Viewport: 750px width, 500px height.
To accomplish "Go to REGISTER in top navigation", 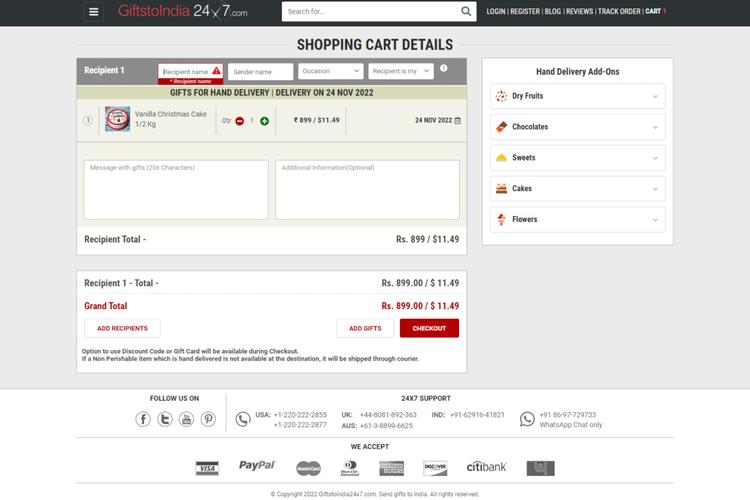I will tap(525, 11).
